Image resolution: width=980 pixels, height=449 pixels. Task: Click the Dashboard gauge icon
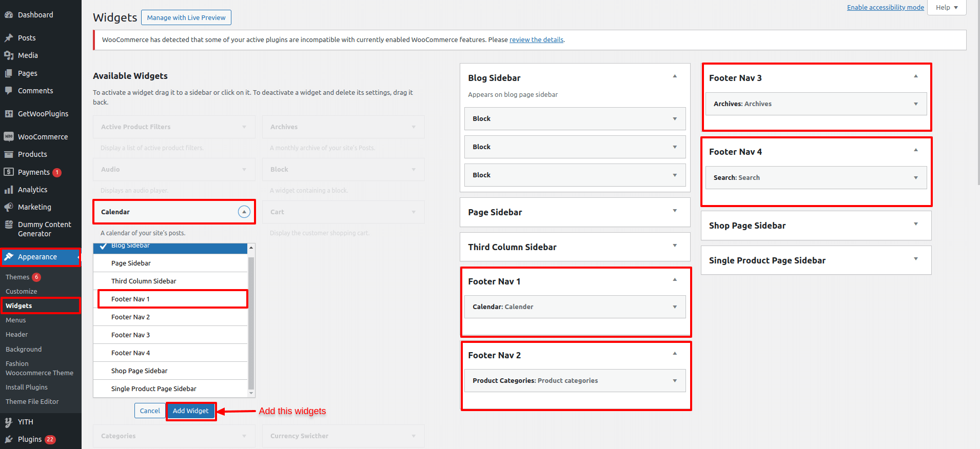9,15
